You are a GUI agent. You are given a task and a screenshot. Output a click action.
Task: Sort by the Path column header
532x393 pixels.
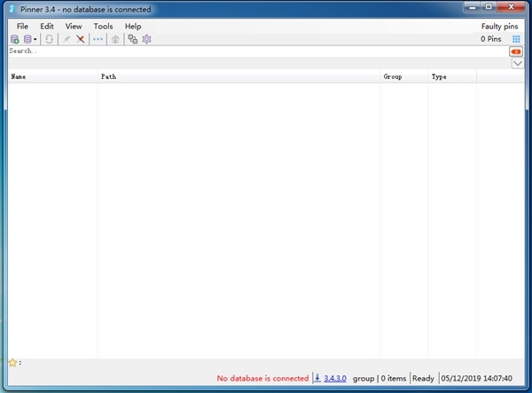[239, 76]
